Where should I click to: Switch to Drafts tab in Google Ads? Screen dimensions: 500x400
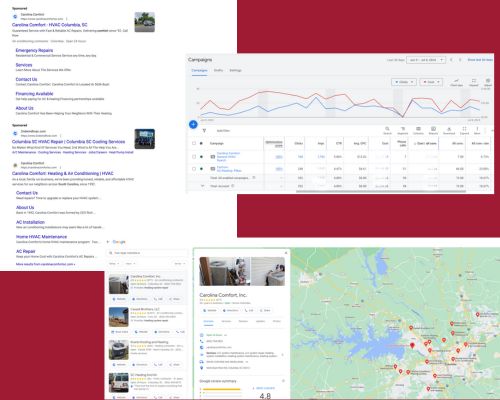click(x=218, y=70)
